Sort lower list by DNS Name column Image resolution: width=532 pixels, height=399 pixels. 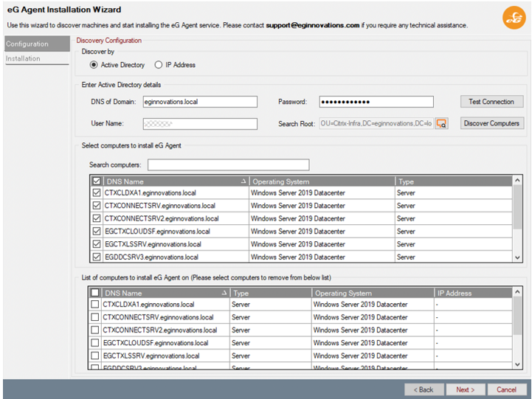pos(165,293)
